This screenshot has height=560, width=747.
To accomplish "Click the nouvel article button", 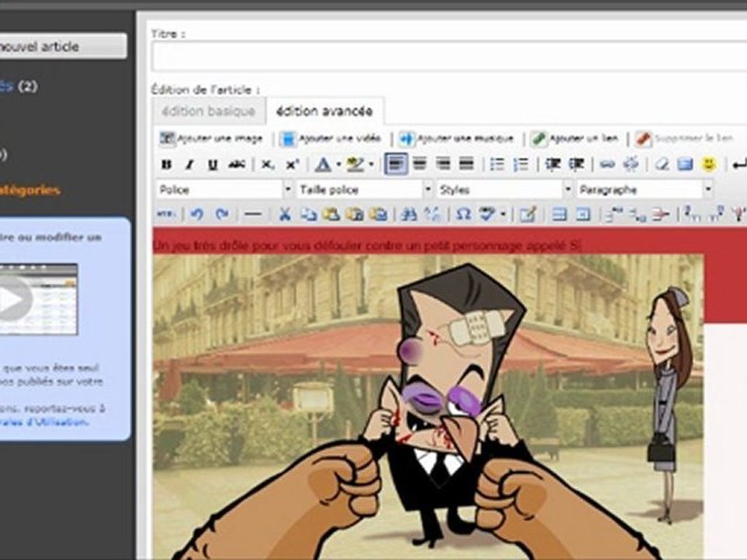I will pos(63,46).
